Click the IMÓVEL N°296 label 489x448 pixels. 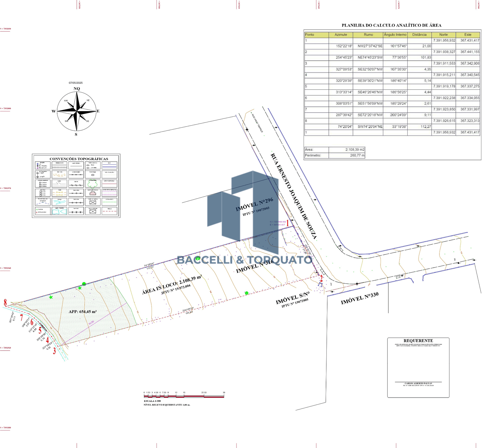pos(254,204)
